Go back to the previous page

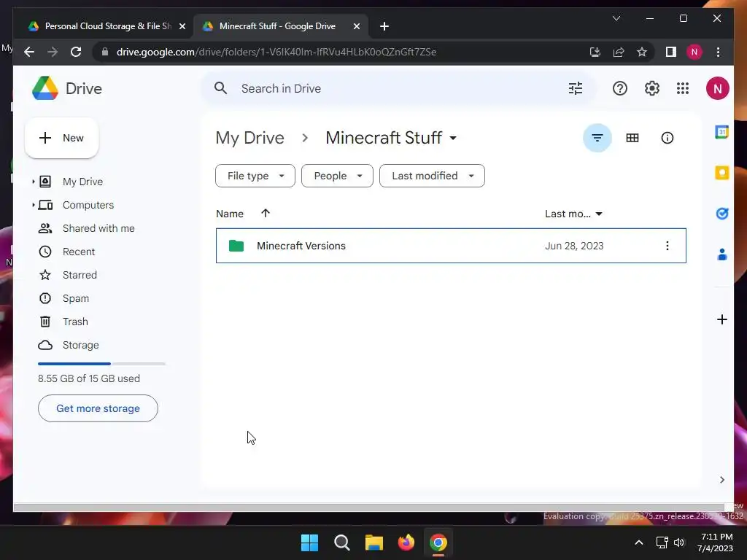[29, 52]
